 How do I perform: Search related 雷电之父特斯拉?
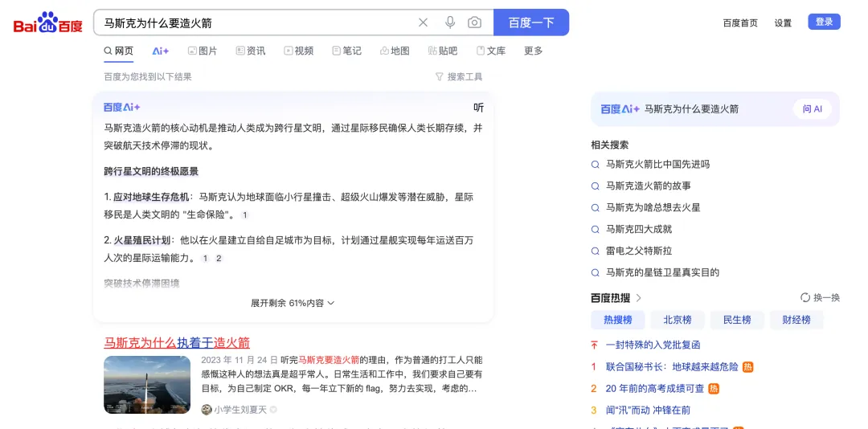[639, 251]
